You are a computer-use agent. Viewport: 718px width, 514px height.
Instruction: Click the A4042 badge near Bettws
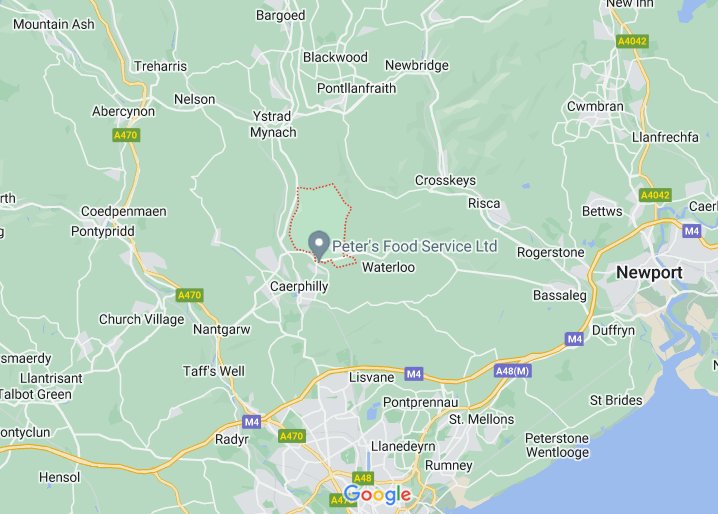(x=656, y=195)
